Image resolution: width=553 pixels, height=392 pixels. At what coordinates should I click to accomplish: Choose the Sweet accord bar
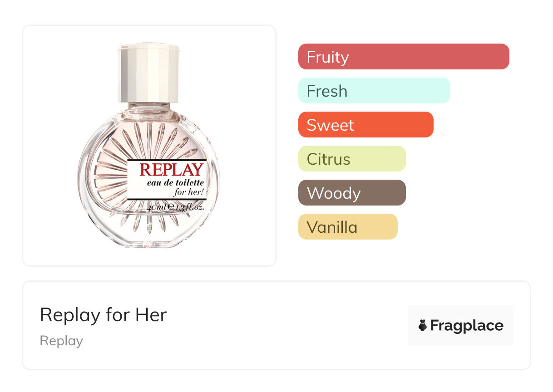pos(365,125)
